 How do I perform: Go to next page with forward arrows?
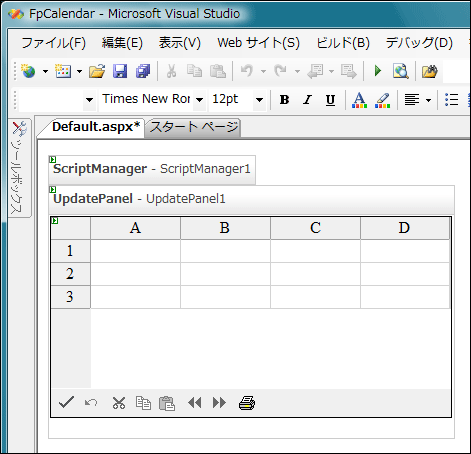point(219,403)
